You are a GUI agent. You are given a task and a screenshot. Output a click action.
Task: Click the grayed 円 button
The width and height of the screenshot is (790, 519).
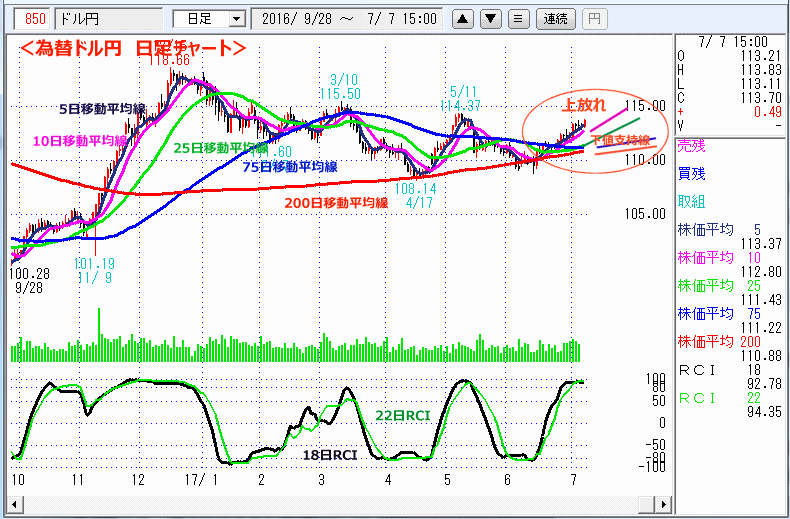click(594, 18)
